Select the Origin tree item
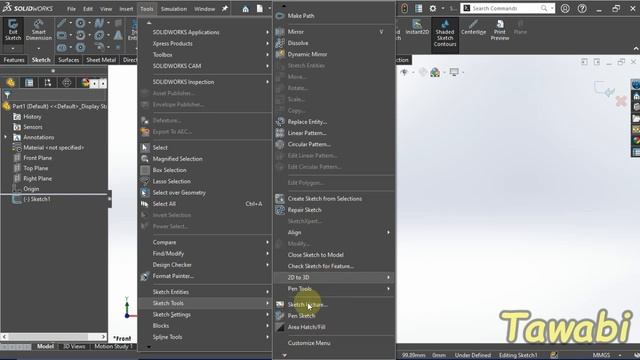Viewport: 640px width, 360px height. [x=31, y=189]
